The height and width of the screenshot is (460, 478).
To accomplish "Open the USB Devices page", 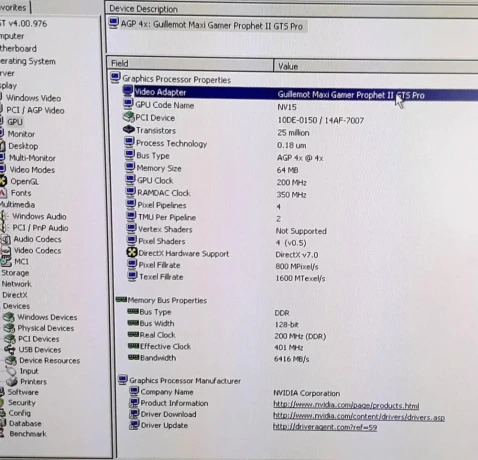I will [x=40, y=350].
